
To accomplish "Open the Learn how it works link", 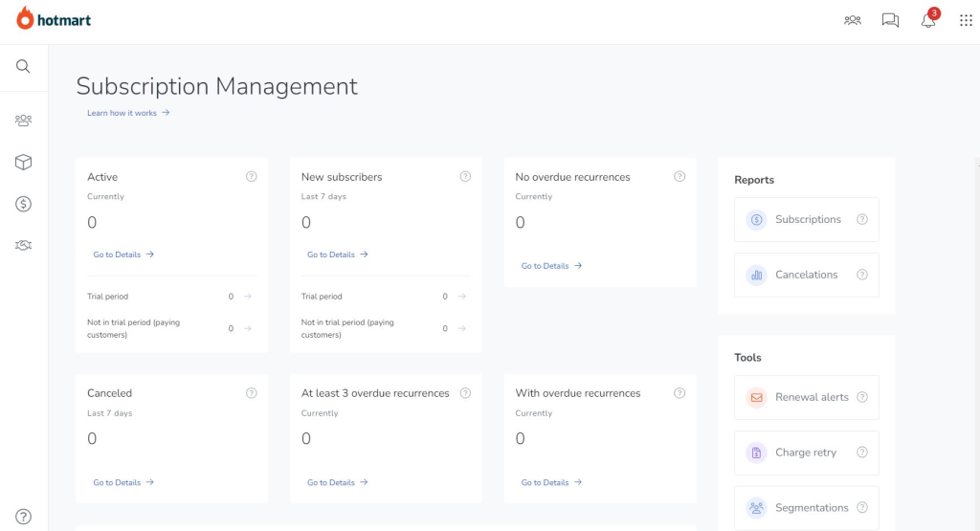I will (x=128, y=113).
